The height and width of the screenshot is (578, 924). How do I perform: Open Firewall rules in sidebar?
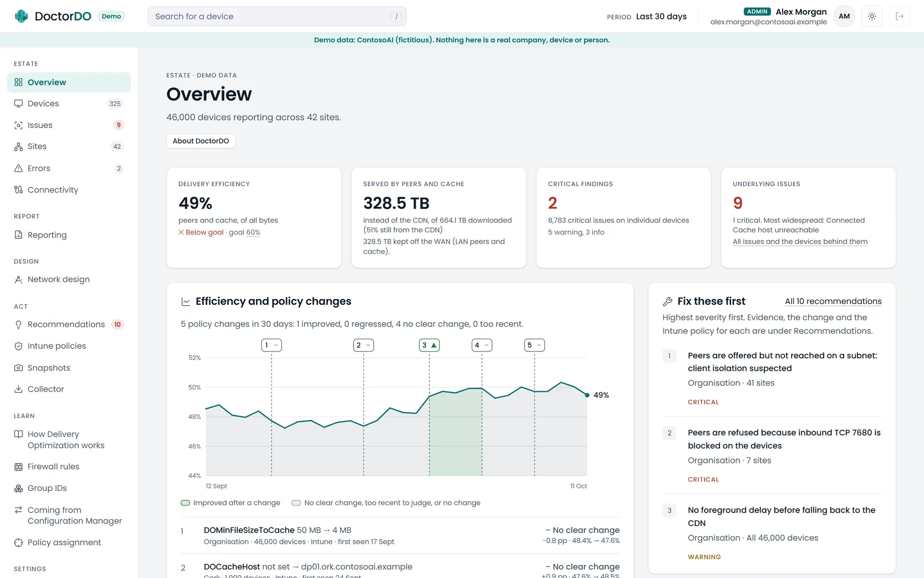click(69, 467)
